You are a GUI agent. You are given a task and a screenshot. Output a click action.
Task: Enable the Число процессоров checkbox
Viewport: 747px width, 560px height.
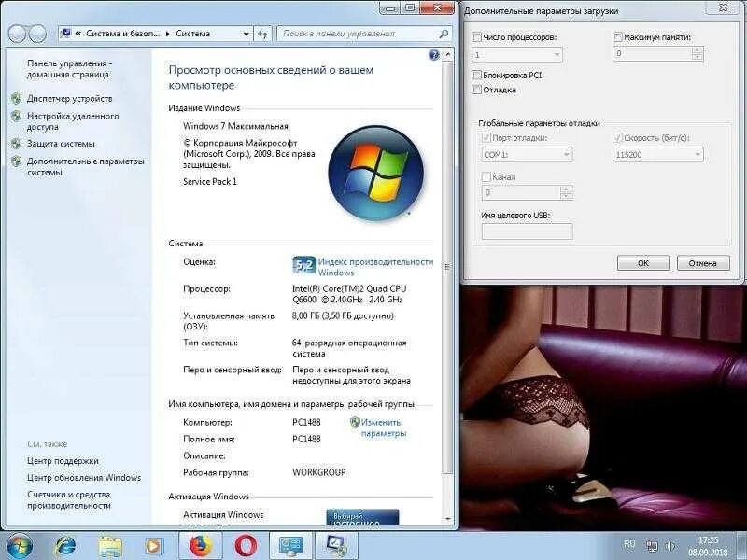[x=476, y=37]
